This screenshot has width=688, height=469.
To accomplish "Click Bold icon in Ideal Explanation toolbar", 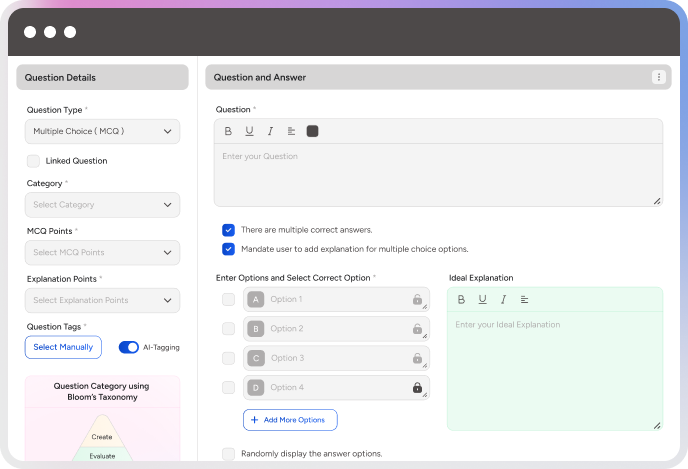I will pos(461,299).
